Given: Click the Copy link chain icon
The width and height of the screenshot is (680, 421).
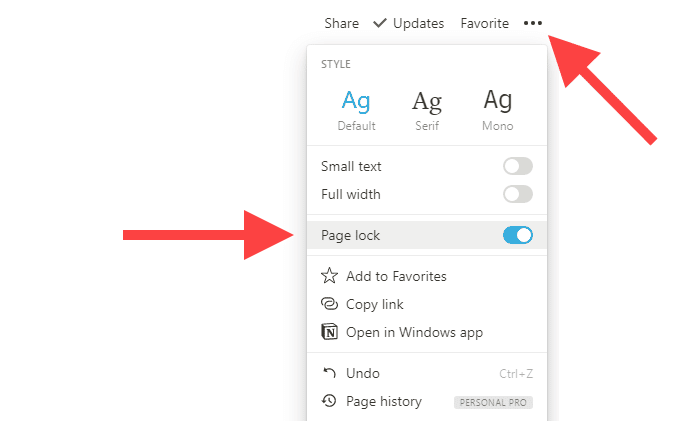Looking at the screenshot, I should (x=329, y=304).
